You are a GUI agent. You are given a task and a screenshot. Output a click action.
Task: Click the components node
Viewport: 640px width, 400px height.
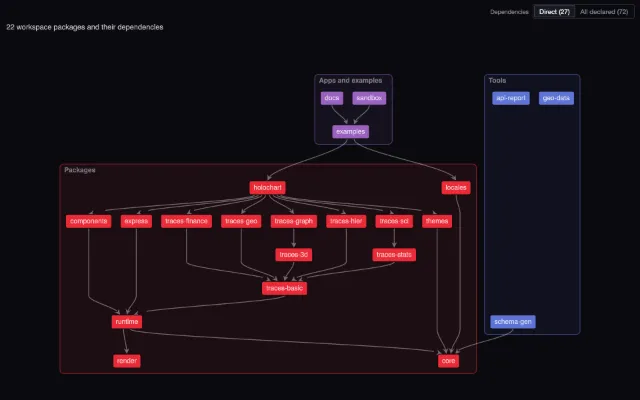[89, 221]
